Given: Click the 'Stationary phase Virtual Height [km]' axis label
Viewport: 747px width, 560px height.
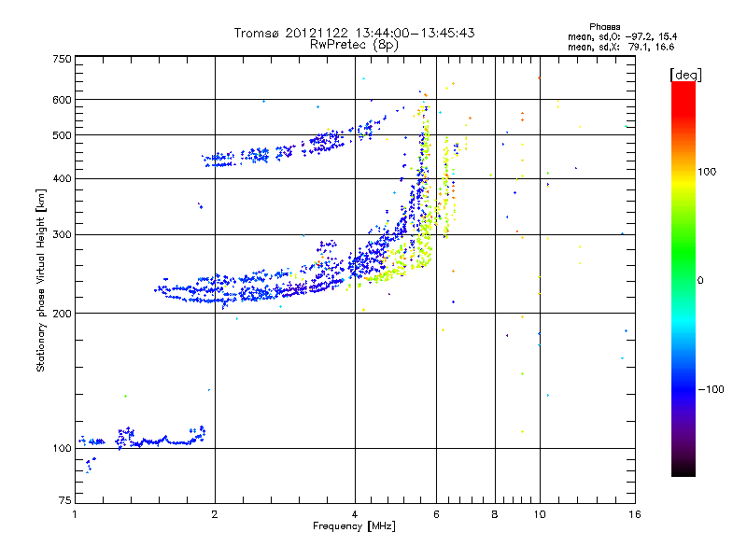Looking at the screenshot, I should (x=41, y=281).
